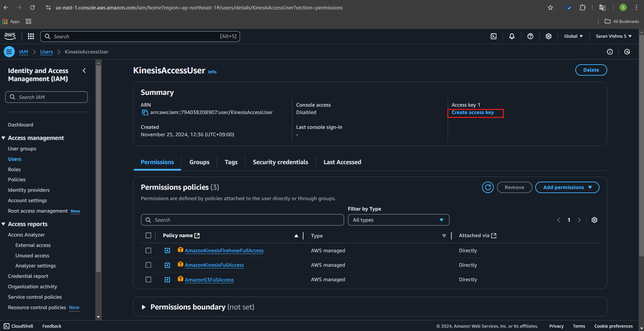The height and width of the screenshot is (331, 644).
Task: Refresh the permissions policies list
Action: point(487,187)
